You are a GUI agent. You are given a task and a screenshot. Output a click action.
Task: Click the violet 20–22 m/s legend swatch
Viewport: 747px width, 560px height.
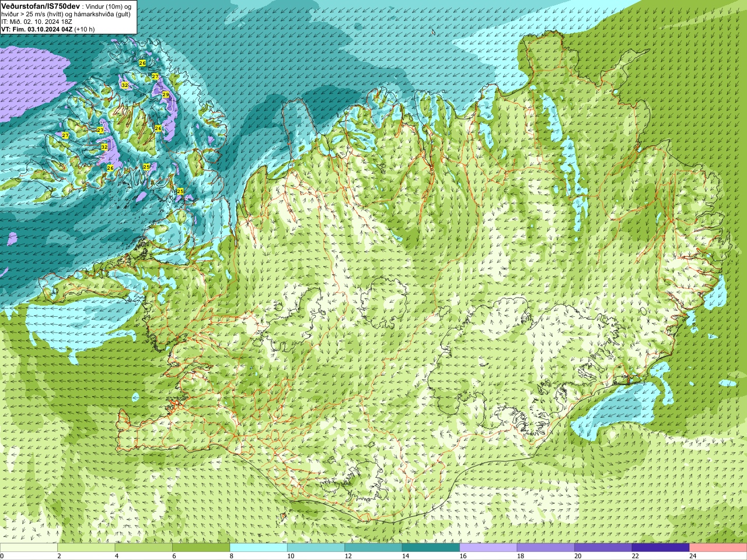[x=603, y=548]
